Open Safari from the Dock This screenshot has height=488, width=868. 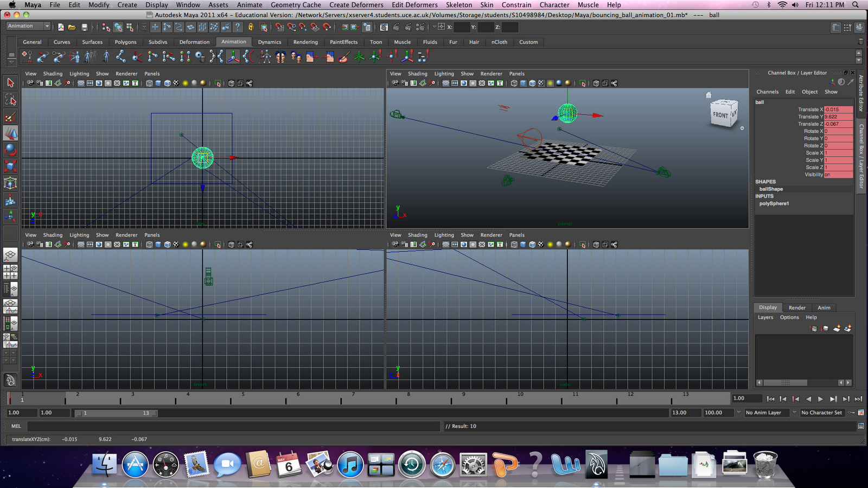pos(442,465)
